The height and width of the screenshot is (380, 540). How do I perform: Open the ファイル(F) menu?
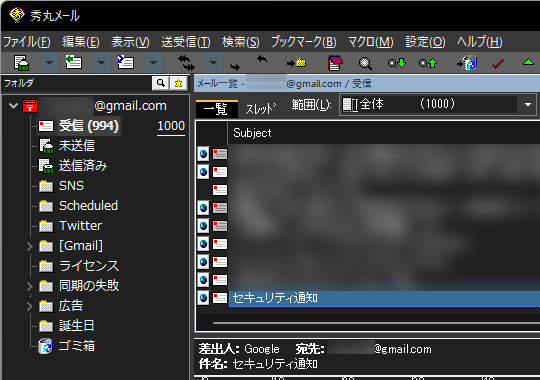pyautogui.click(x=27, y=42)
